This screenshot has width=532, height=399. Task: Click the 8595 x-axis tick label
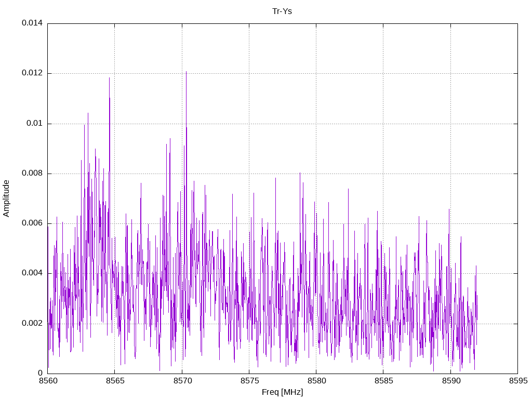click(517, 381)
